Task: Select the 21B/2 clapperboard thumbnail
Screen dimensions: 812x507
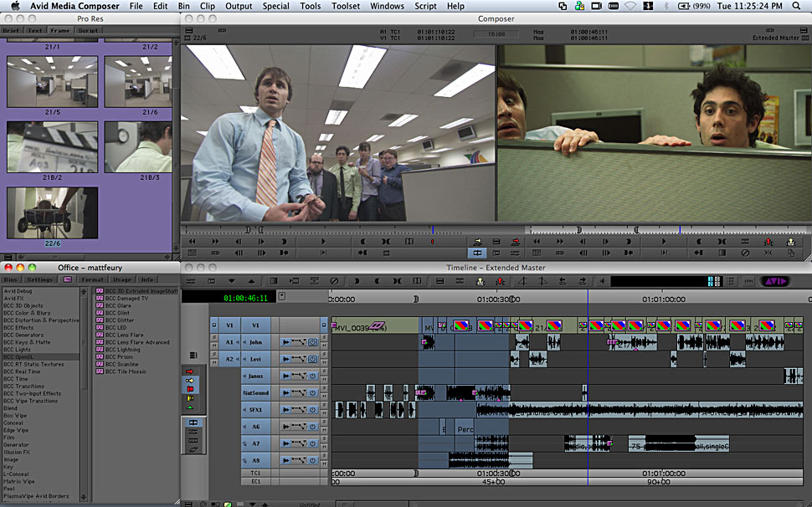Action: (52, 147)
